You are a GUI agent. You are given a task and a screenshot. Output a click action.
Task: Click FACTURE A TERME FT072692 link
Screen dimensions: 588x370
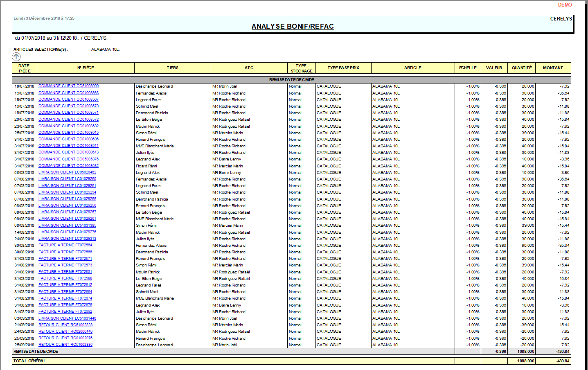(65, 311)
